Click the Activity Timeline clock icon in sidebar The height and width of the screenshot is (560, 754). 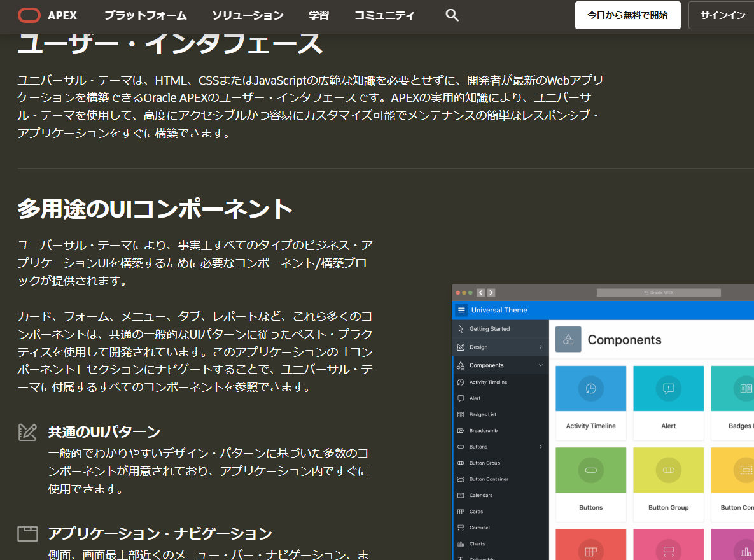[x=461, y=382]
